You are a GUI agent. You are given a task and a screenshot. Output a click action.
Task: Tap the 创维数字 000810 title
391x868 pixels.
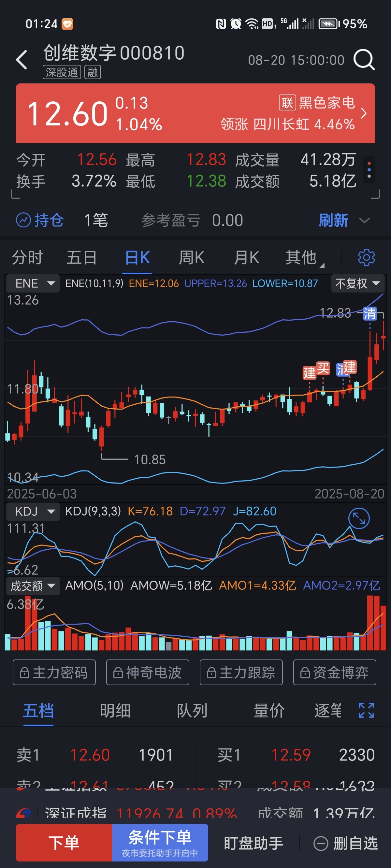click(114, 53)
